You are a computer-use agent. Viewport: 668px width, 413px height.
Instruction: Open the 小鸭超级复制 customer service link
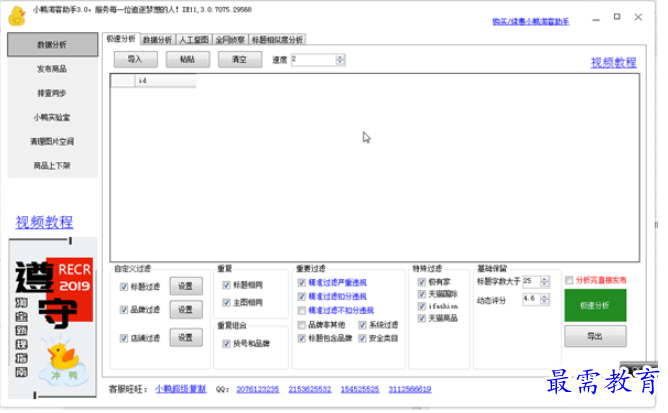(181, 390)
